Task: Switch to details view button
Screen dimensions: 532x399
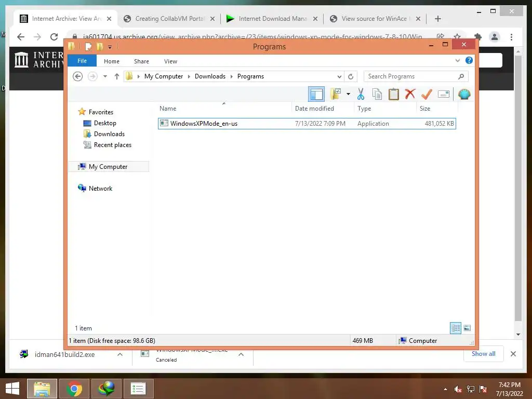Action: pyautogui.click(x=455, y=328)
